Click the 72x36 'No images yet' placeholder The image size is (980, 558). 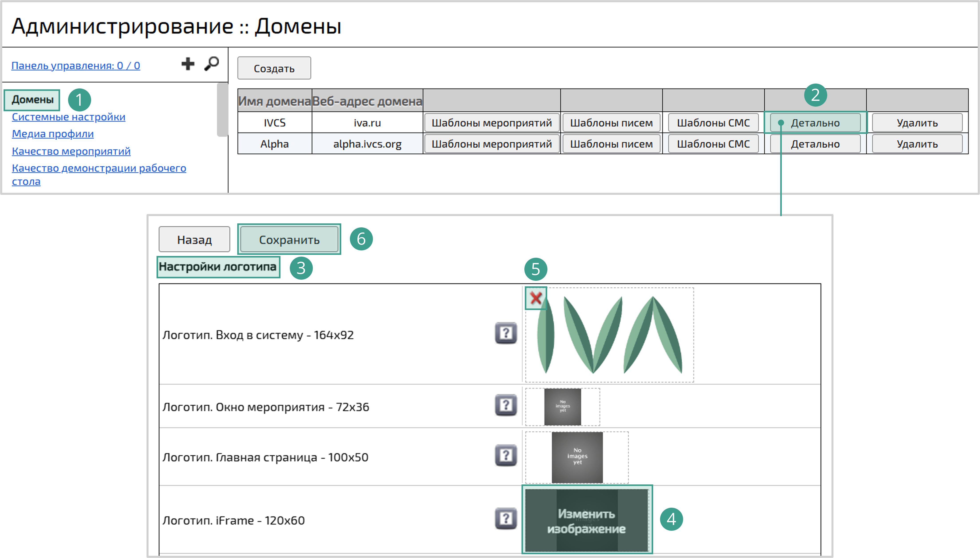[563, 407]
